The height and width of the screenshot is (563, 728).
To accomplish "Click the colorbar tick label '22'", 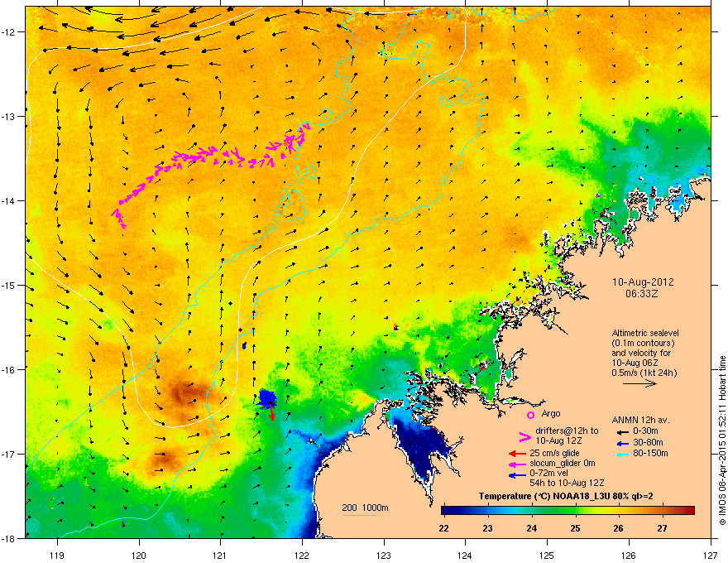I will pyautogui.click(x=444, y=528).
